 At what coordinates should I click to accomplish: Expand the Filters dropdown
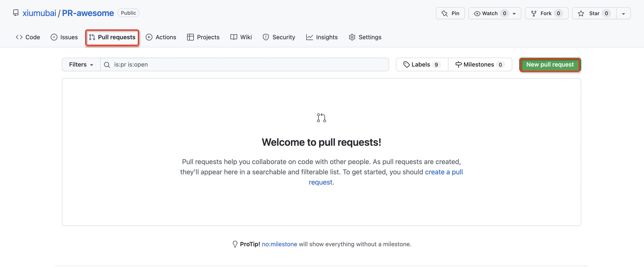pyautogui.click(x=81, y=65)
